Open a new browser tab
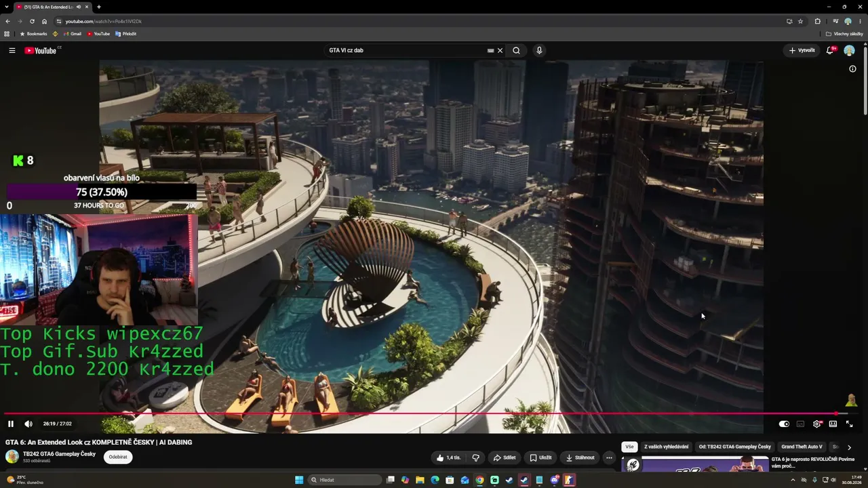868x488 pixels. (x=98, y=7)
